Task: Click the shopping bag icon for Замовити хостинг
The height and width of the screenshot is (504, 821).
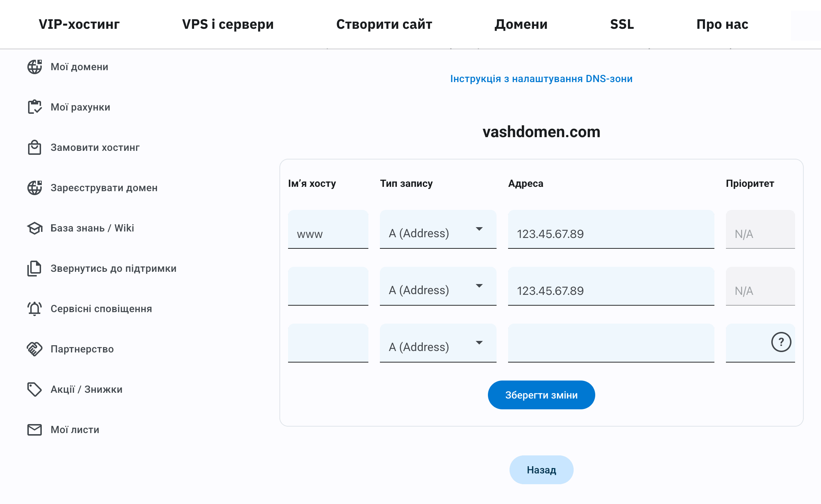Action: coord(35,148)
